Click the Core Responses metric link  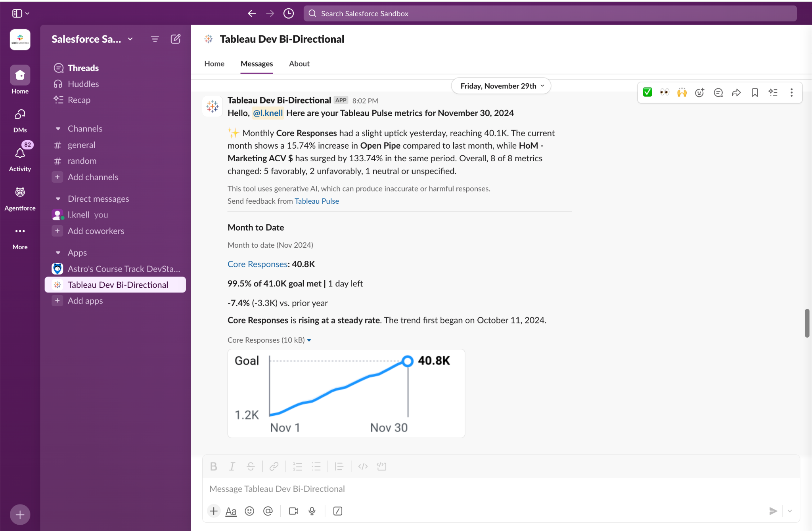(257, 264)
